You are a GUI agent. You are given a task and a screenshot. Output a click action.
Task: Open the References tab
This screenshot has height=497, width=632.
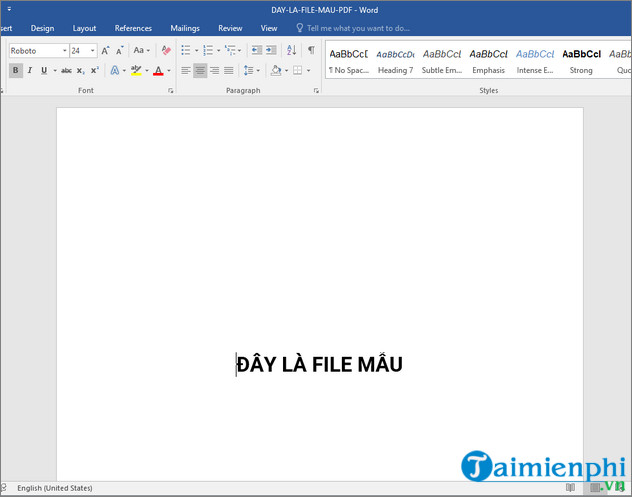[133, 28]
